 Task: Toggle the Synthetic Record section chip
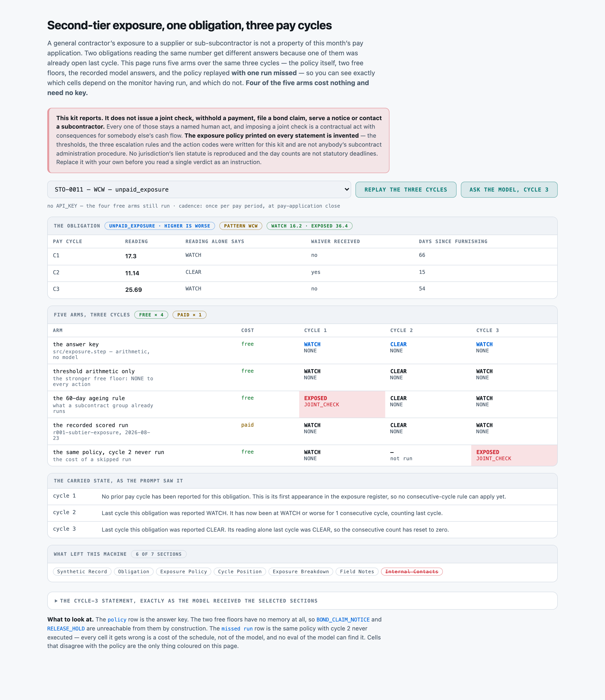(82, 572)
